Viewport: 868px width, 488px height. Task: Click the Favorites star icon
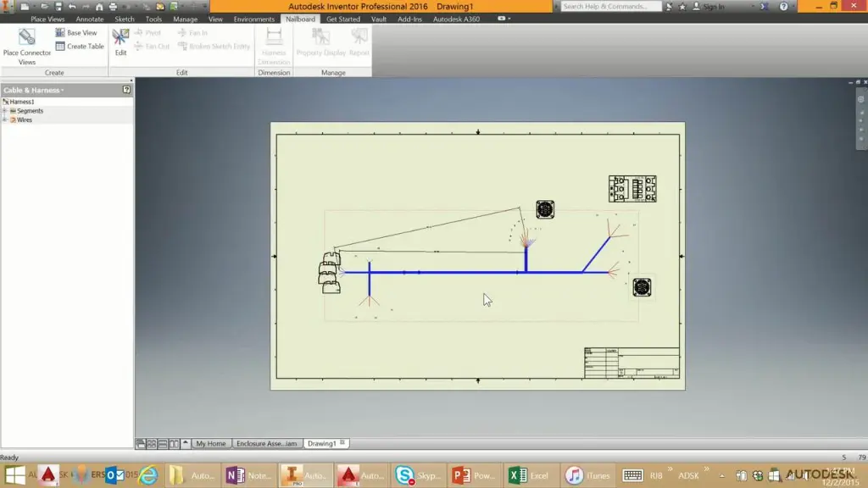(x=682, y=7)
